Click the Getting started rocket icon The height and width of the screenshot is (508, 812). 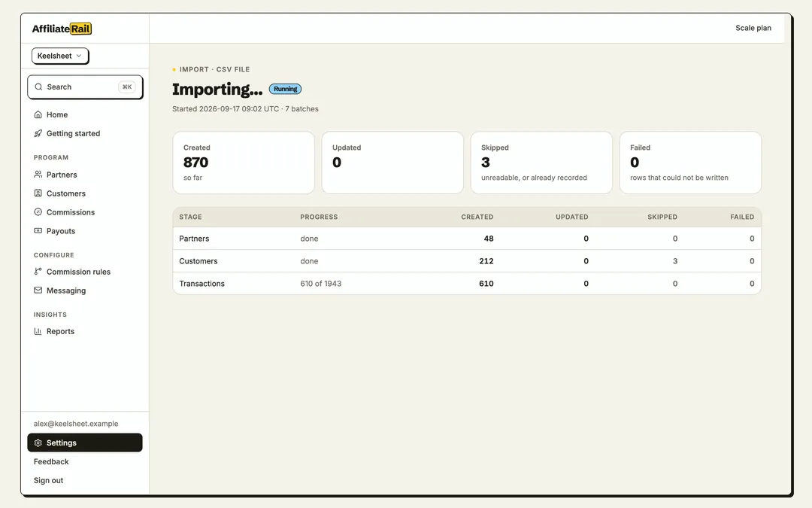pyautogui.click(x=38, y=133)
